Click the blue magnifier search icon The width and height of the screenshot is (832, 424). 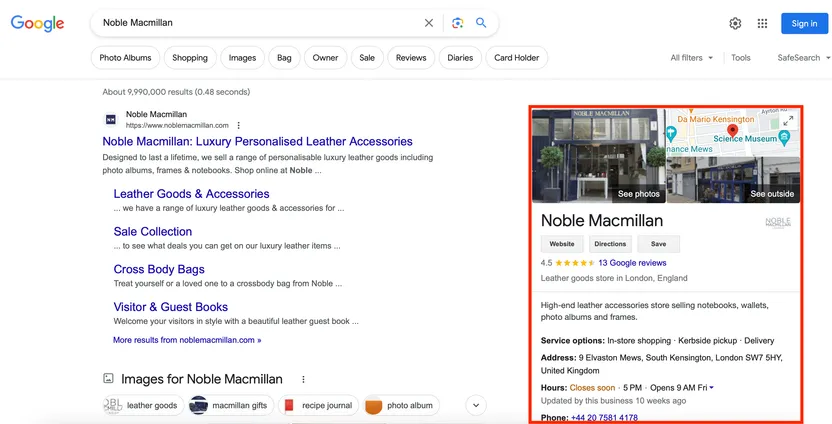481,23
